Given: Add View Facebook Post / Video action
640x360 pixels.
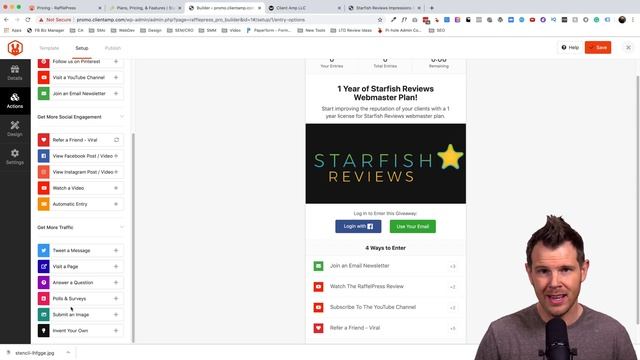Looking at the screenshot, I should click(116, 156).
